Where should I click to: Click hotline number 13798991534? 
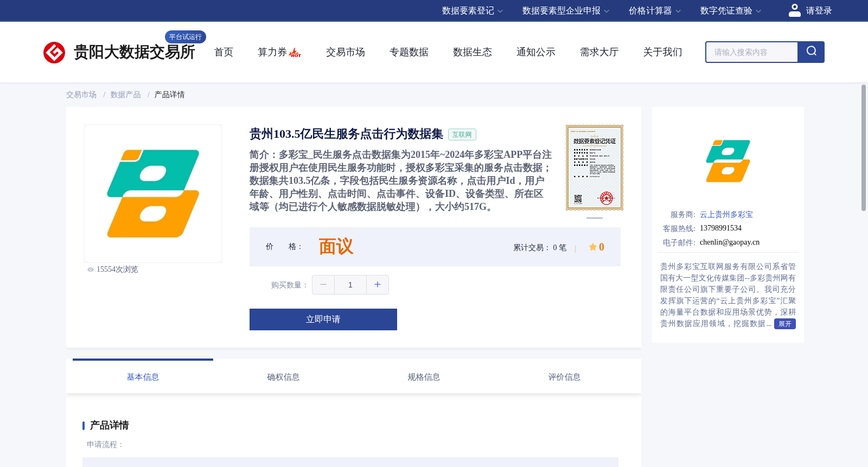click(x=720, y=228)
